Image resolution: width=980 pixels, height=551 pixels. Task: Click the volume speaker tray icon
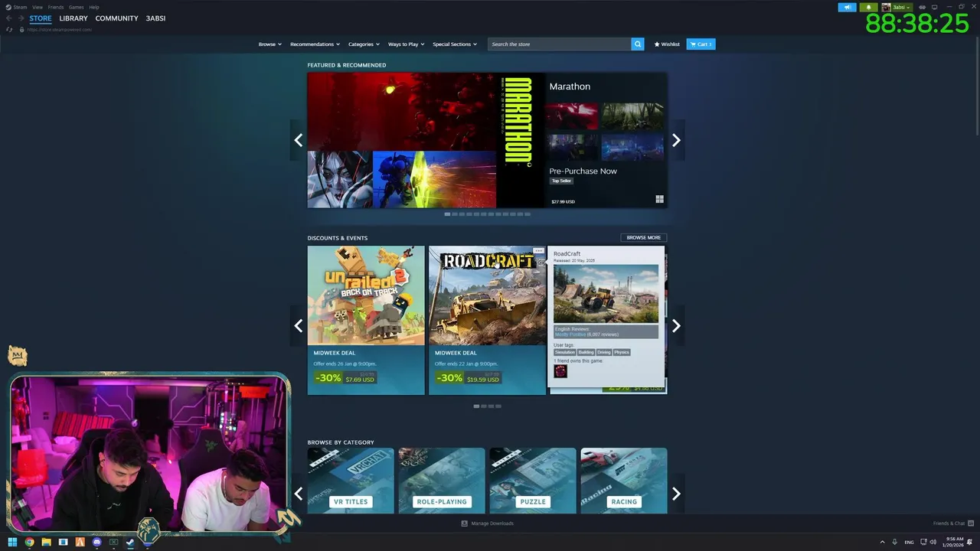pos(933,543)
